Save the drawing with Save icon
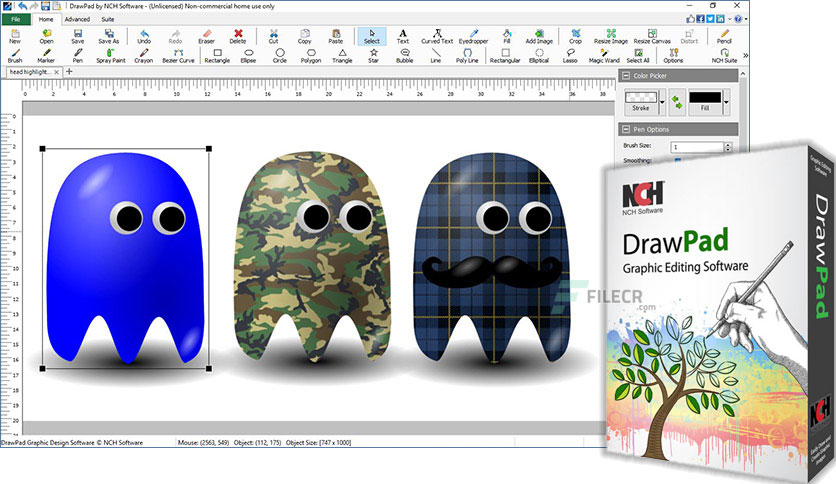The width and height of the screenshot is (836, 484). point(78,36)
